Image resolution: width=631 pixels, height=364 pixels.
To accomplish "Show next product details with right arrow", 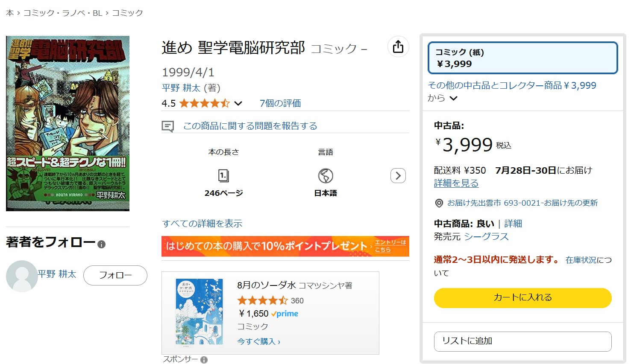I will [398, 176].
